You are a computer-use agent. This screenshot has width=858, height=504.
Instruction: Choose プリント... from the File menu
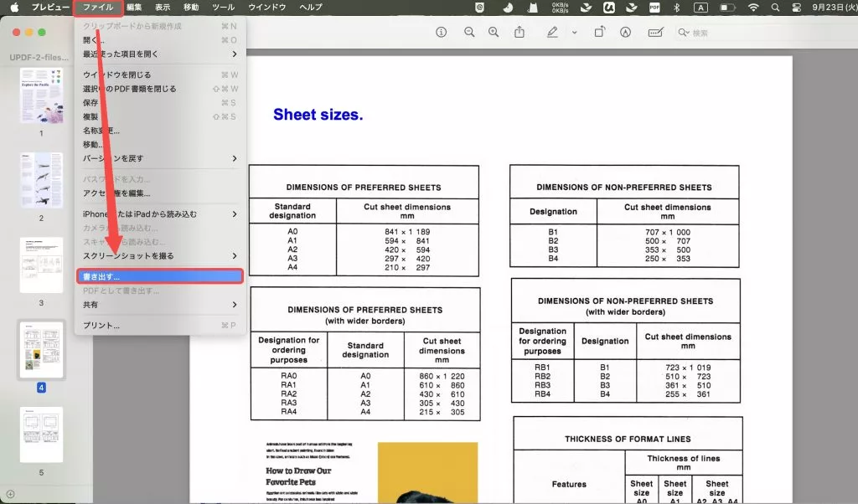(x=160, y=325)
